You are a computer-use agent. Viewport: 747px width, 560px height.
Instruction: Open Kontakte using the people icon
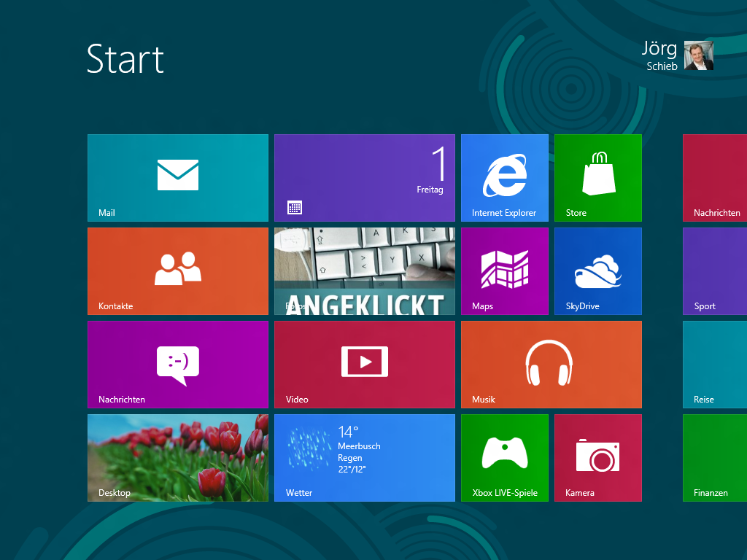point(178,268)
